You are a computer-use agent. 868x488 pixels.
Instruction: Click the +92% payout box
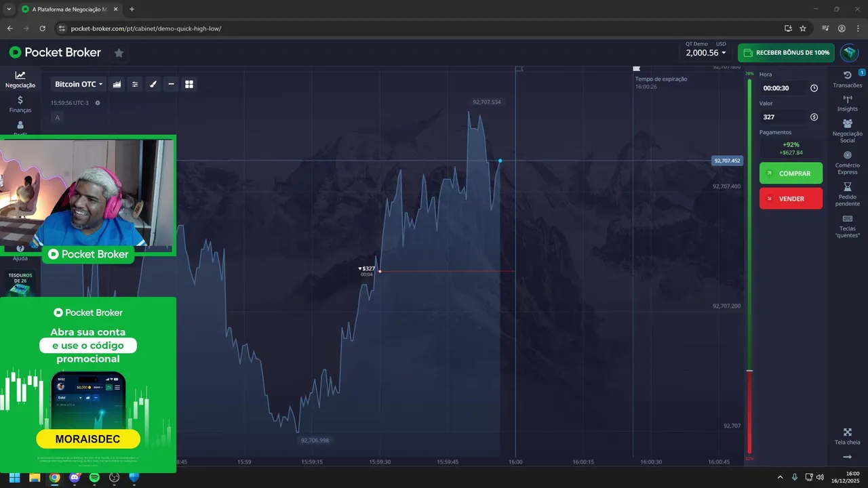pos(791,148)
